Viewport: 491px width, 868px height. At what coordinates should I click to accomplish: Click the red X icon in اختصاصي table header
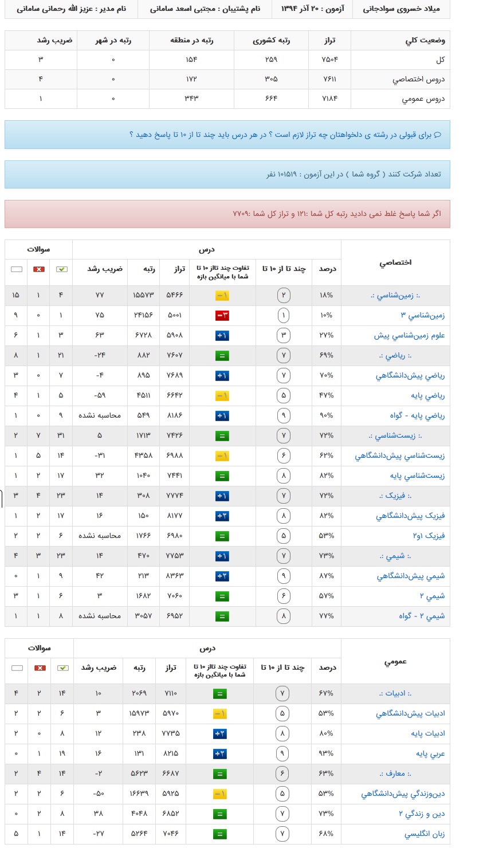(39, 269)
